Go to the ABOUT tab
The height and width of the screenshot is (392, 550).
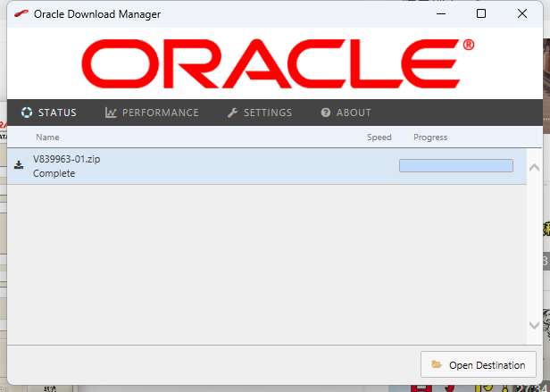click(x=346, y=113)
